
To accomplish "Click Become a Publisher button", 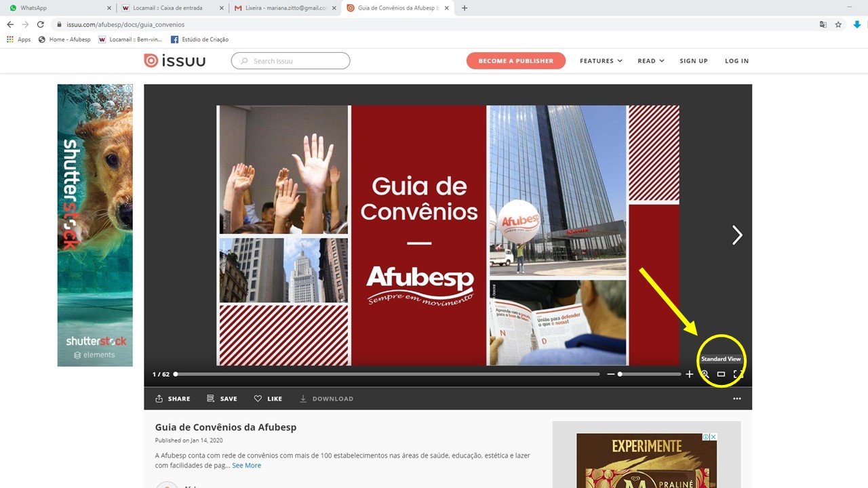I will [516, 61].
